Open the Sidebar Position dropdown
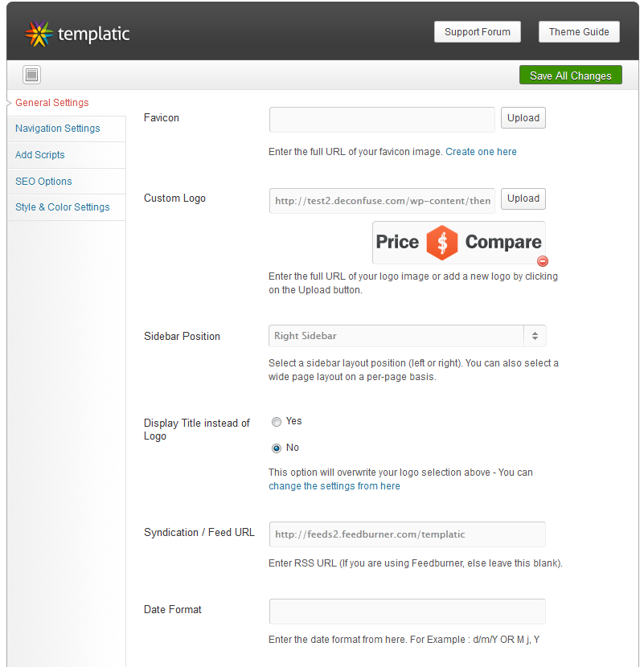Screen dimensions: 644x667 point(408,336)
